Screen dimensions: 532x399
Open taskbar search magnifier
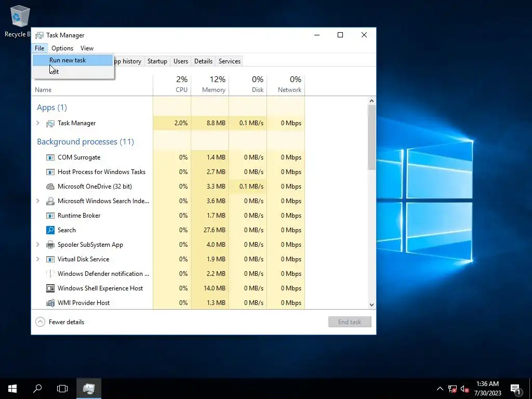(x=37, y=389)
